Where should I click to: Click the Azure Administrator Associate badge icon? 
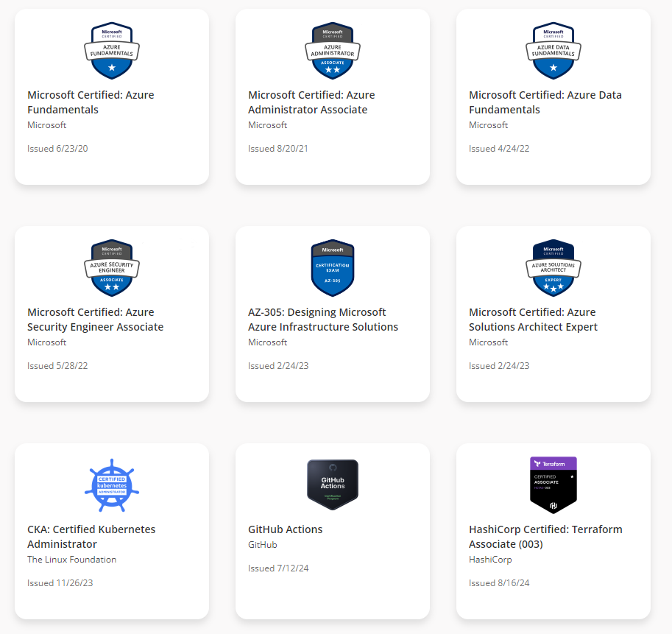(333, 51)
